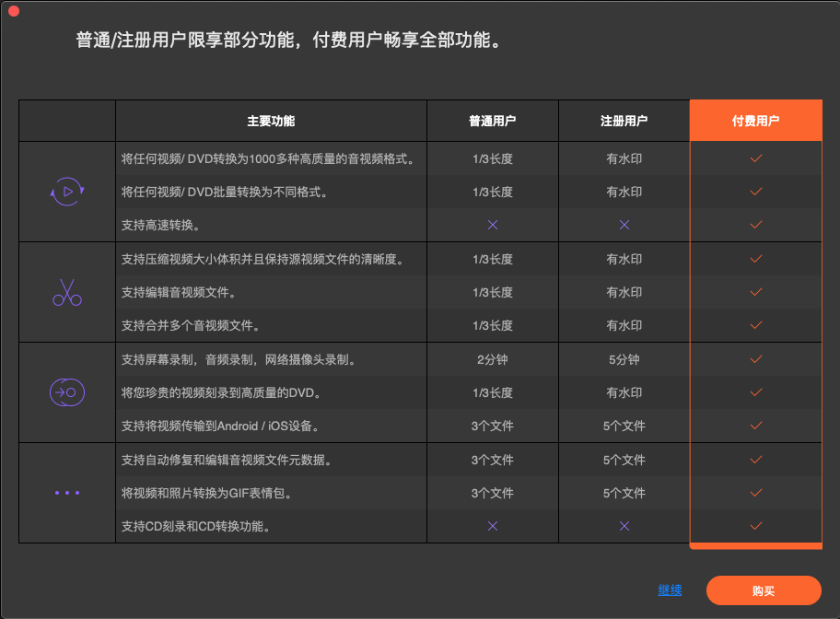Screen dimensions: 840x619
Task: Toggle the checkmark for 支持合并多个音视频文件
Action: [755, 325]
